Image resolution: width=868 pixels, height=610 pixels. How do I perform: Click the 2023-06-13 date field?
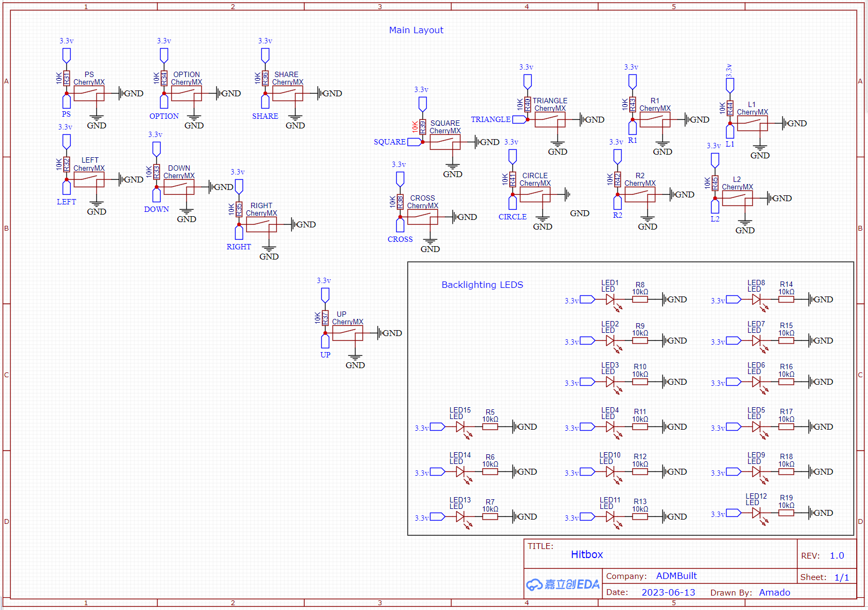click(x=668, y=593)
